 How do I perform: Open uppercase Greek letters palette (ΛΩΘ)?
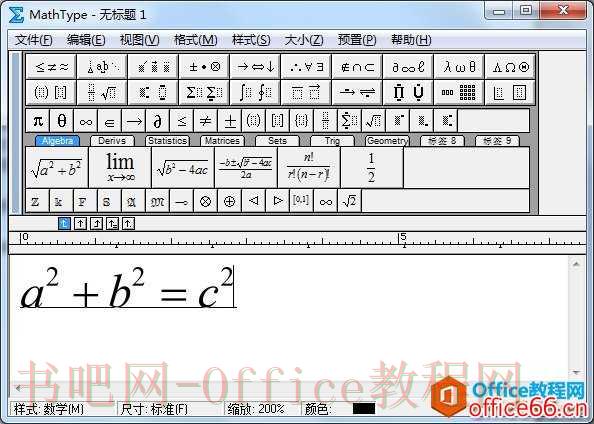pyautogui.click(x=510, y=67)
